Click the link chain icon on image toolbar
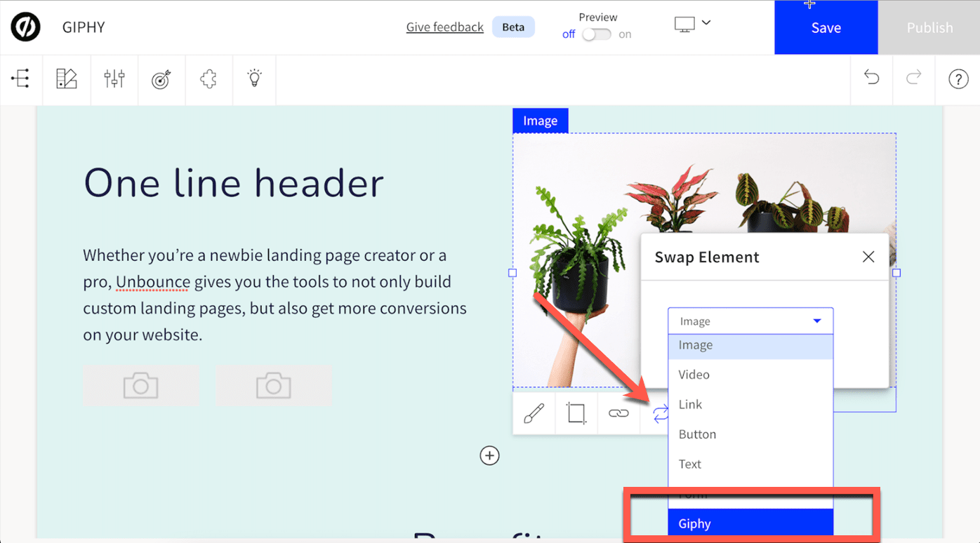Screen dimensions: 980x543 (x=618, y=413)
